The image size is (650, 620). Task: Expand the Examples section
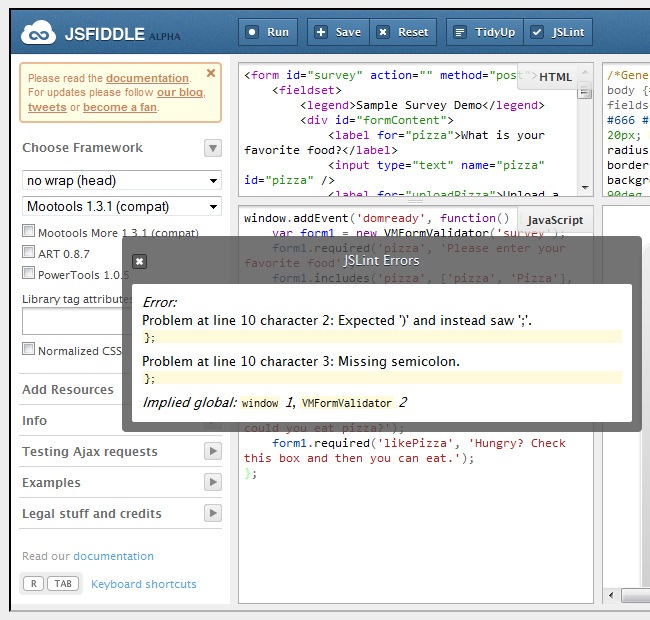(212, 483)
